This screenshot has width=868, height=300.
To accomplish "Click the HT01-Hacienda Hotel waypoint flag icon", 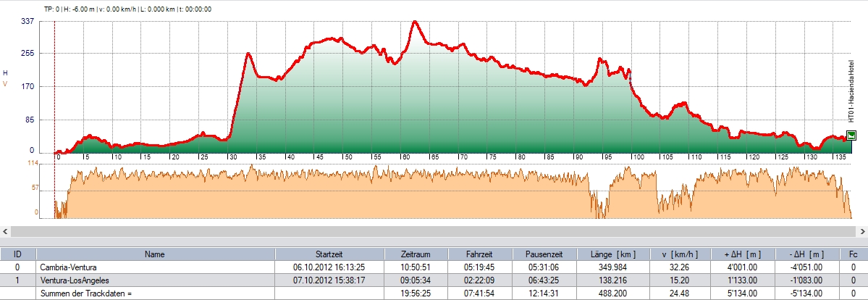I will (851, 135).
